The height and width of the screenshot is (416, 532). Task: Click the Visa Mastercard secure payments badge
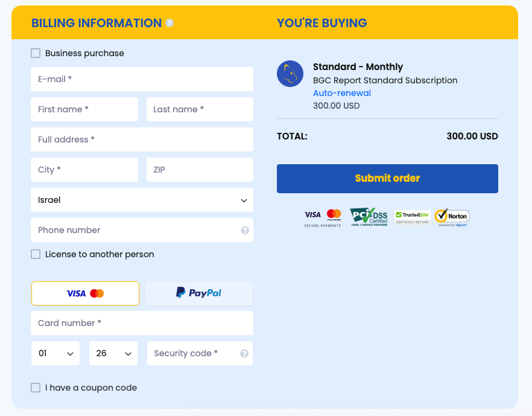(323, 217)
